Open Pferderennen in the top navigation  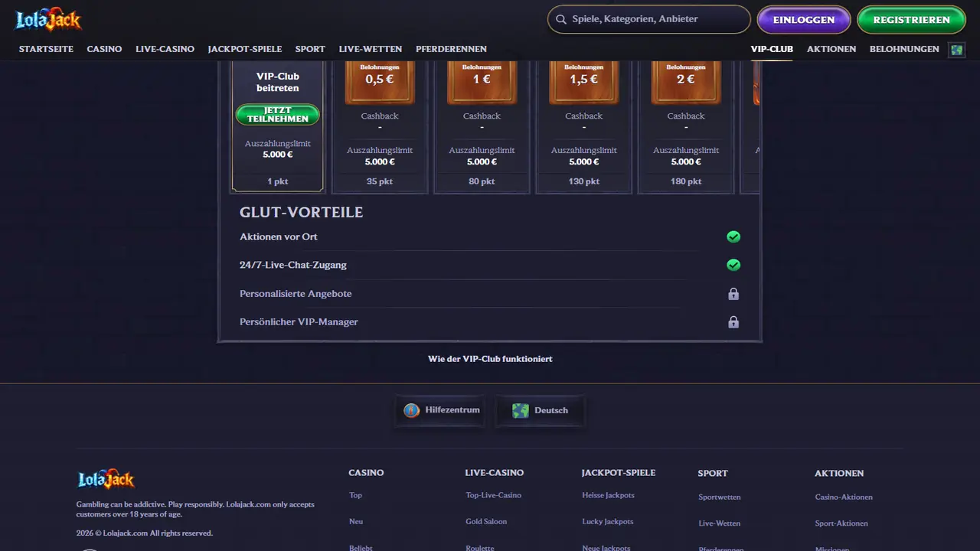click(x=451, y=49)
